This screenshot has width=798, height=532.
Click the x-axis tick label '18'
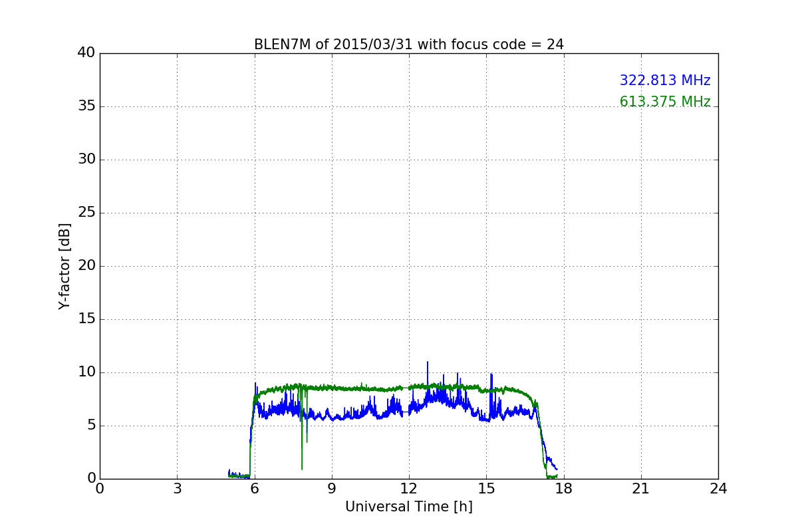pos(564,489)
